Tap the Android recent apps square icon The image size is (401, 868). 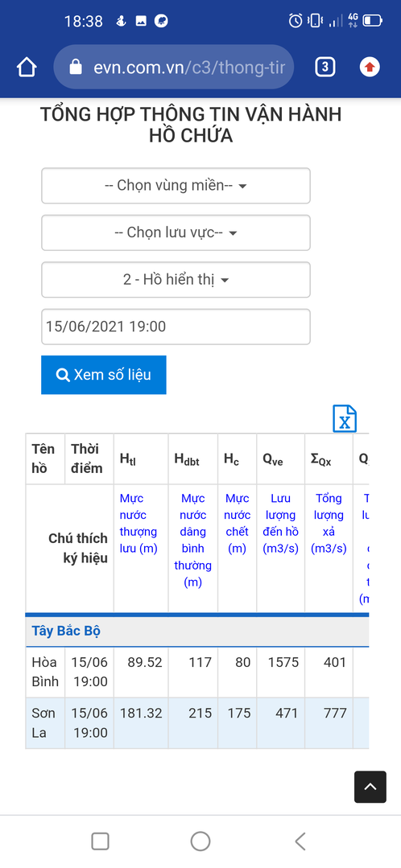(x=100, y=841)
